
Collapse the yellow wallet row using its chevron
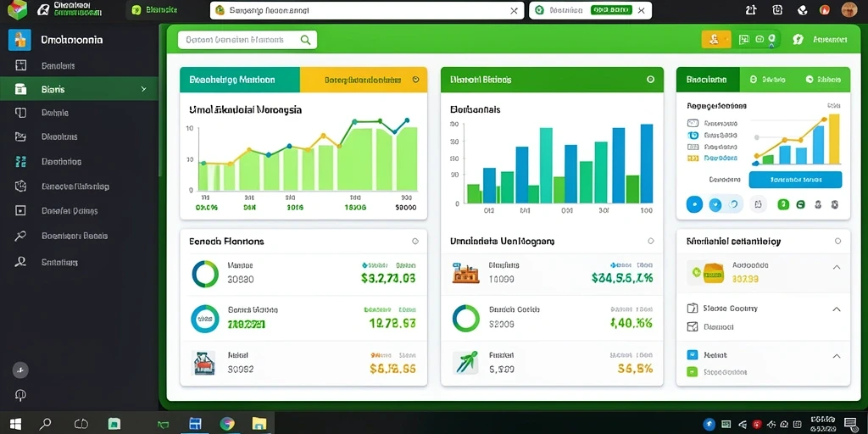coord(837,267)
